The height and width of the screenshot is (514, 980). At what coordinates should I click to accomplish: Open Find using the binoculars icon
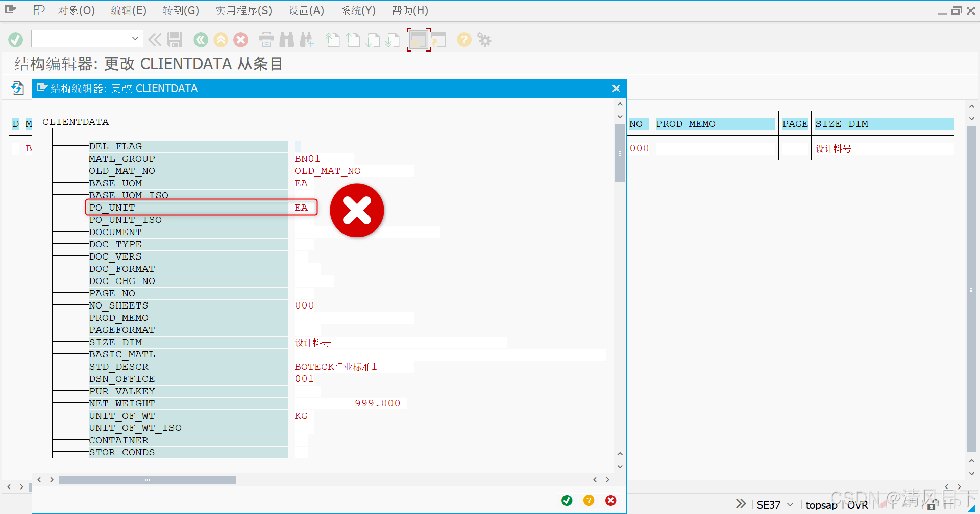(x=287, y=39)
